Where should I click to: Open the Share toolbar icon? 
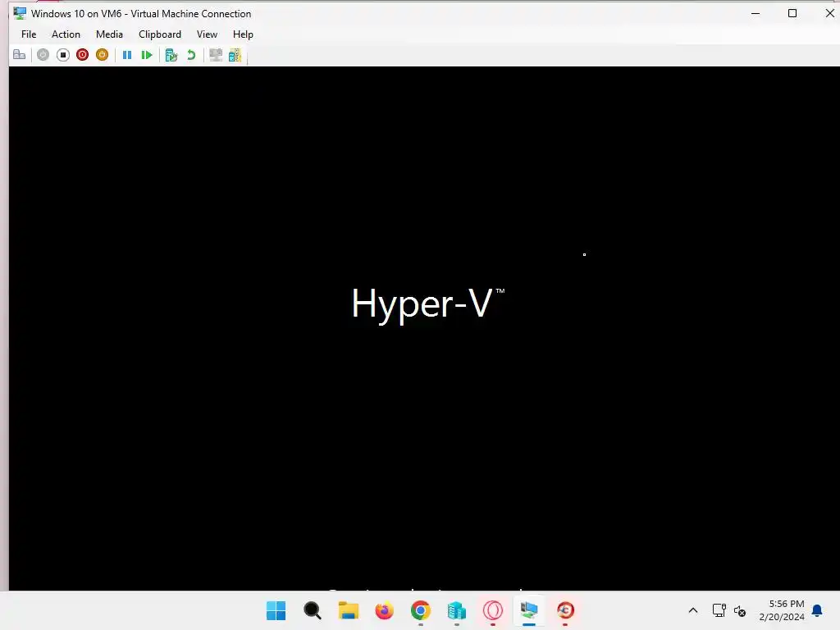[x=235, y=55]
